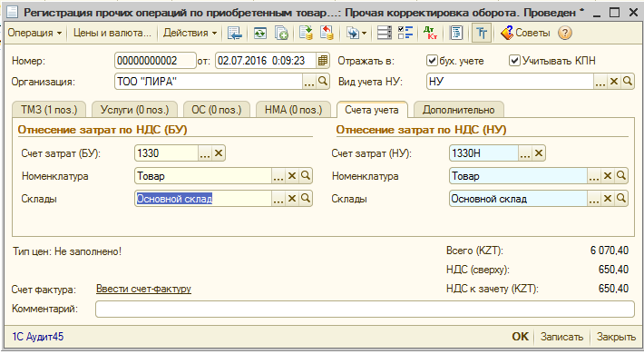Click the OK button

520,337
